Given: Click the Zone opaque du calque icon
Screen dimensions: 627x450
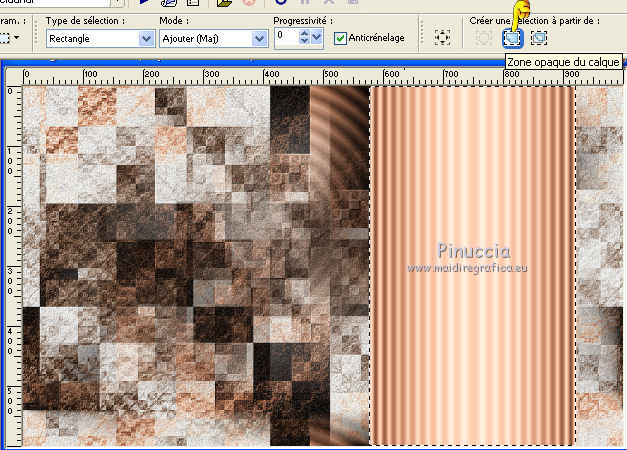Looking at the screenshot, I should coord(512,38).
